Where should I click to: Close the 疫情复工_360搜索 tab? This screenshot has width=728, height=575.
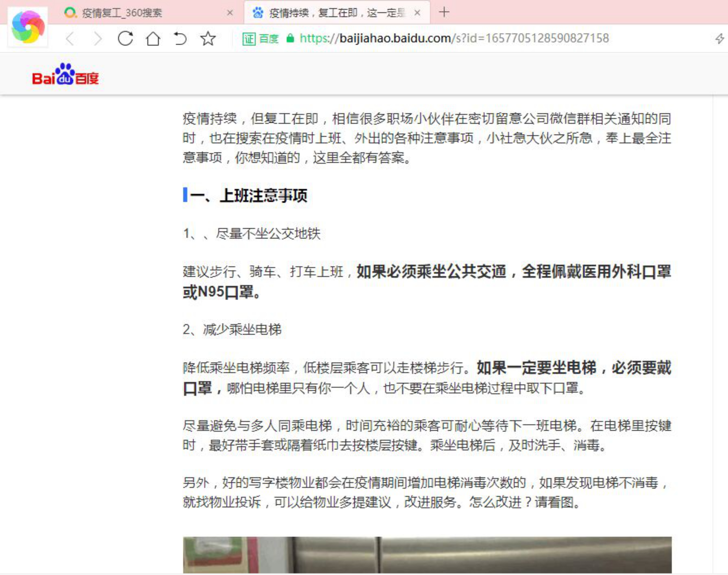230,13
